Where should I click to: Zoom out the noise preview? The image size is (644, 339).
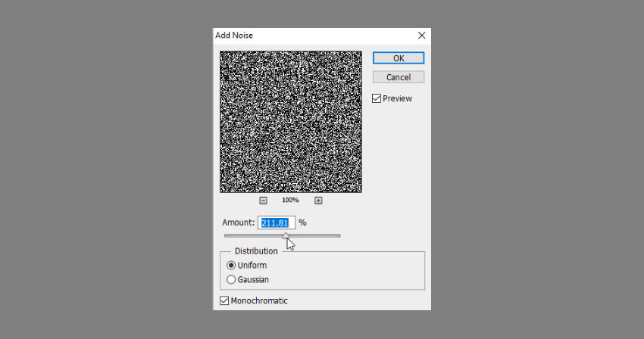point(263,201)
